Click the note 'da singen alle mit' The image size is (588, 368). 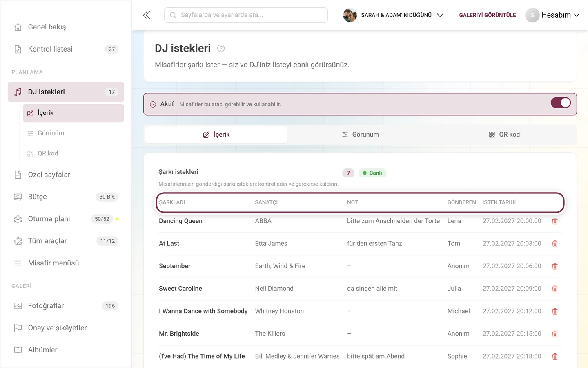tap(372, 289)
